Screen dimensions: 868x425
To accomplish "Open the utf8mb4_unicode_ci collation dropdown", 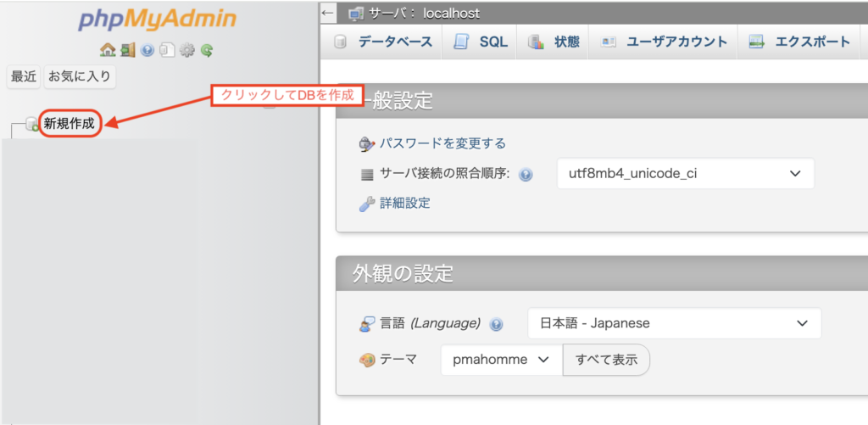I will 685,173.
